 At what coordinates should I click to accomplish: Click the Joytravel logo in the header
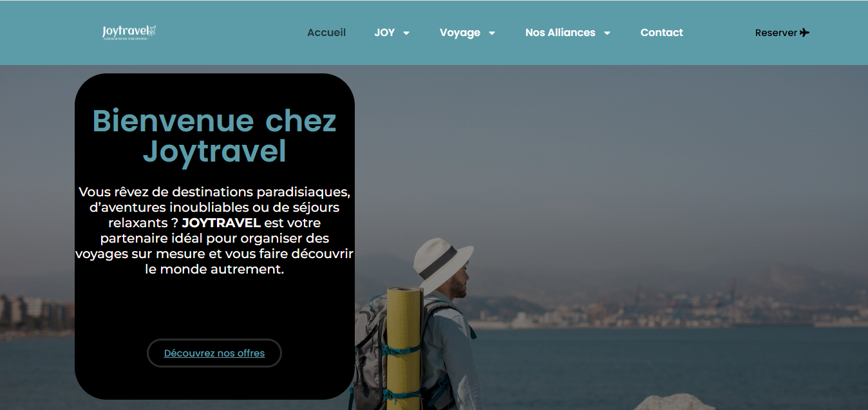129,32
